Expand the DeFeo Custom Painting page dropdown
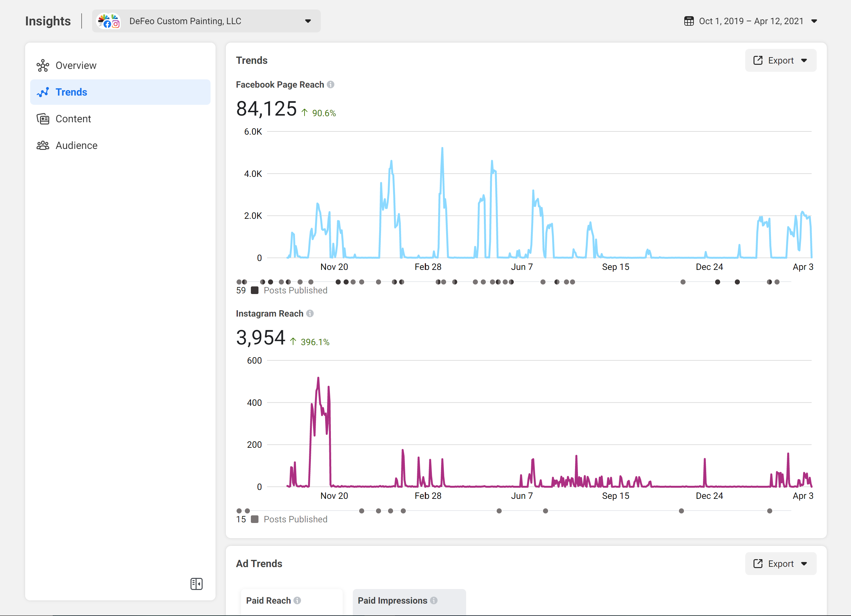The width and height of the screenshot is (851, 616). pos(308,21)
